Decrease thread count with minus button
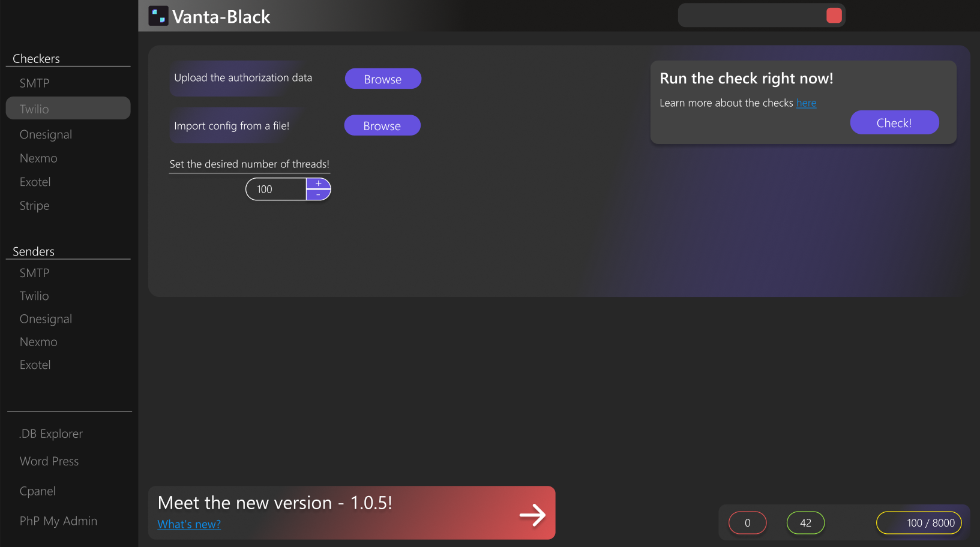 [x=319, y=195]
